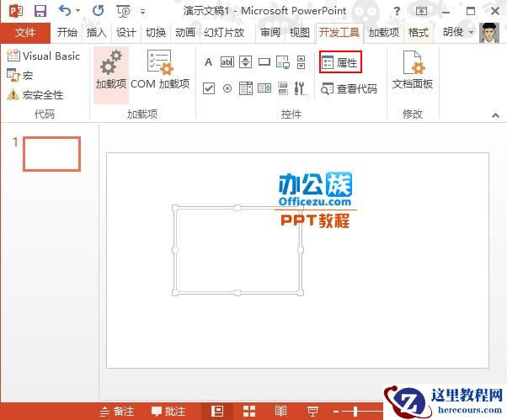Image resolution: width=507 pixels, height=420 pixels.
Task: Start Slide Show from status bar
Action: click(x=312, y=412)
